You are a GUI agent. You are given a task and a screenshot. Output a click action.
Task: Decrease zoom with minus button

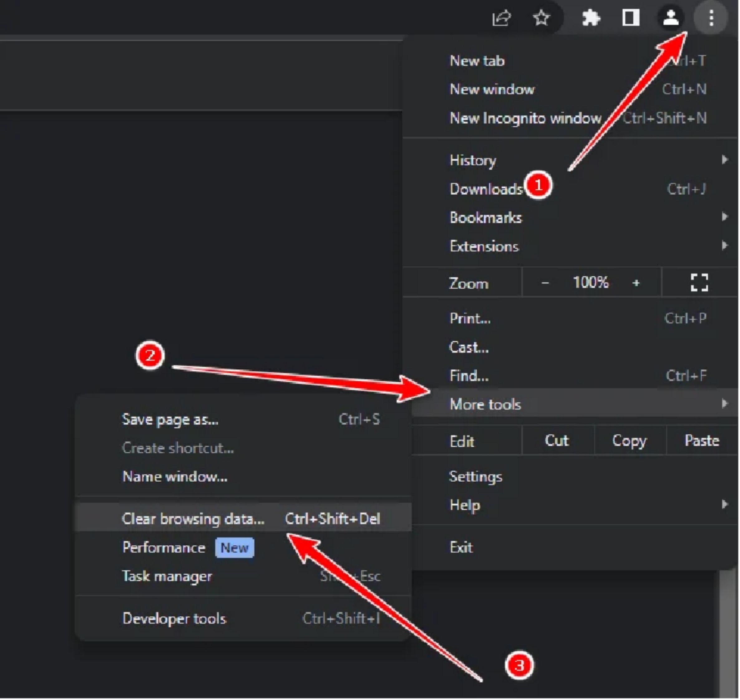tap(546, 283)
